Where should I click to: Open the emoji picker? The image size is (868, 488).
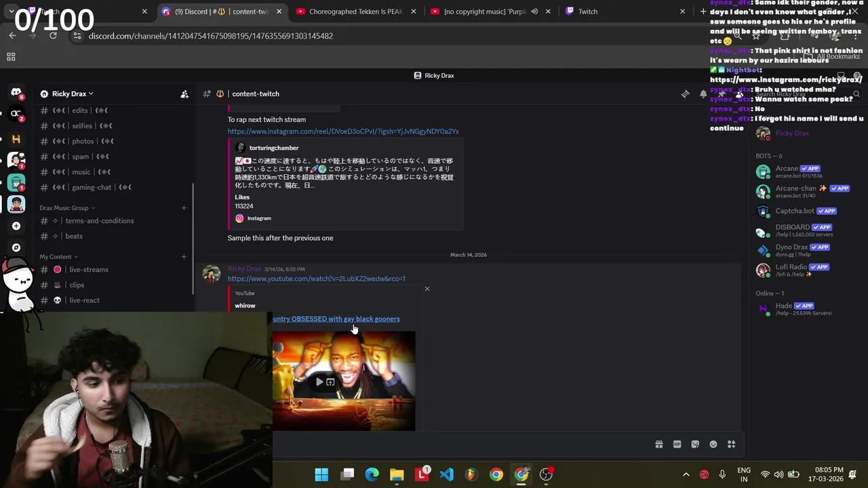[713, 445]
